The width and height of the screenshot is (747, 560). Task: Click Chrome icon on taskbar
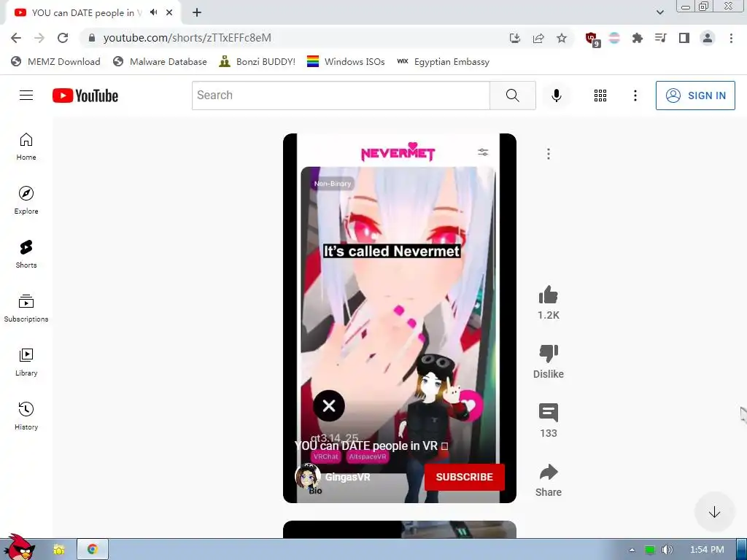point(93,550)
